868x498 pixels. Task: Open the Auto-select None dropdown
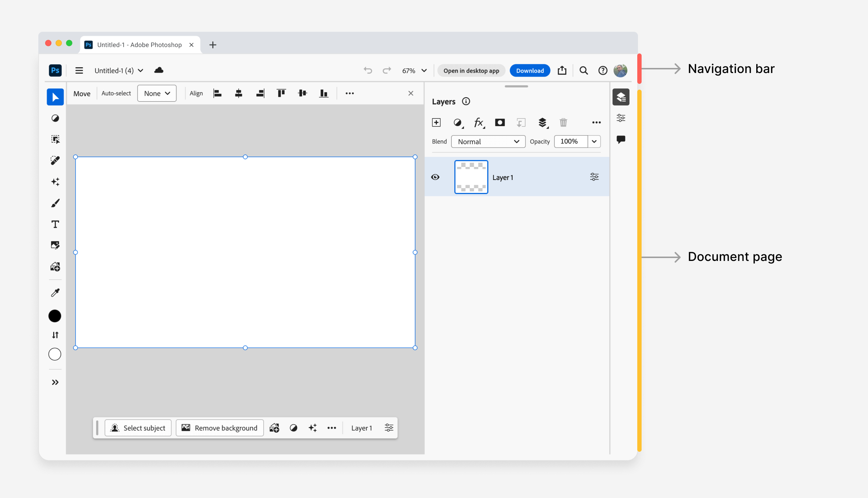[x=157, y=93]
